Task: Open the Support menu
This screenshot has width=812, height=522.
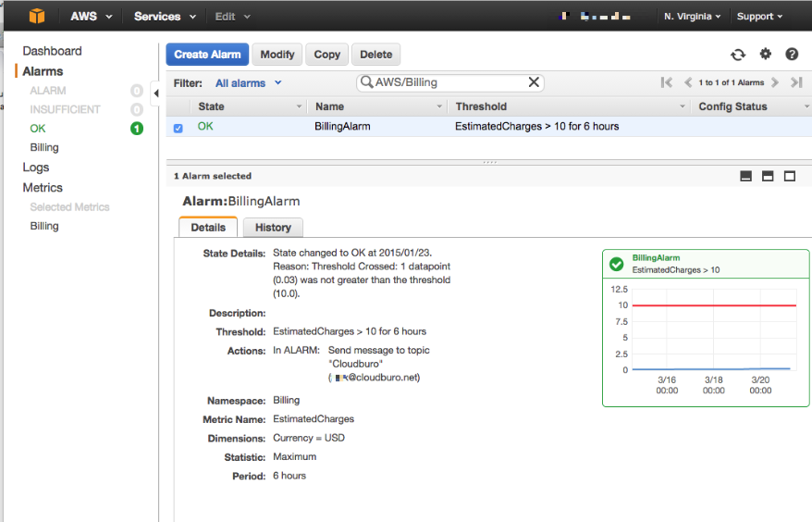Action: pyautogui.click(x=759, y=17)
